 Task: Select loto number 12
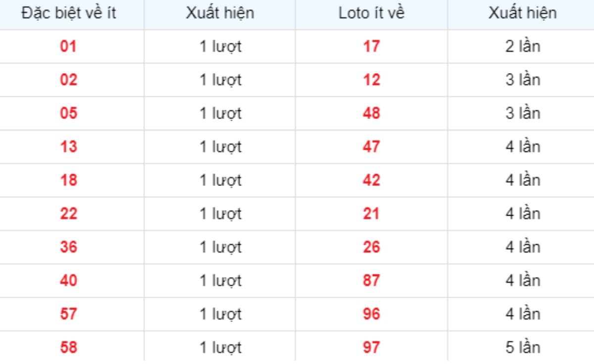371,80
